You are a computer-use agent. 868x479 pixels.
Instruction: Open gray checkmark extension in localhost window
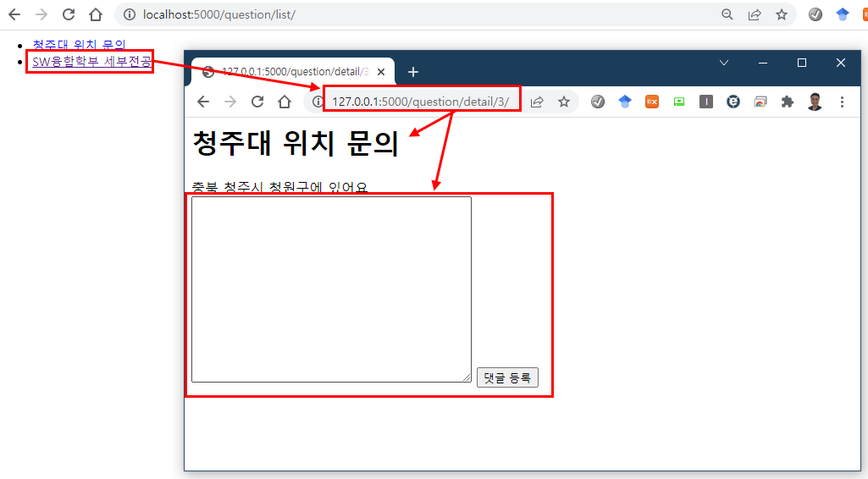point(815,14)
